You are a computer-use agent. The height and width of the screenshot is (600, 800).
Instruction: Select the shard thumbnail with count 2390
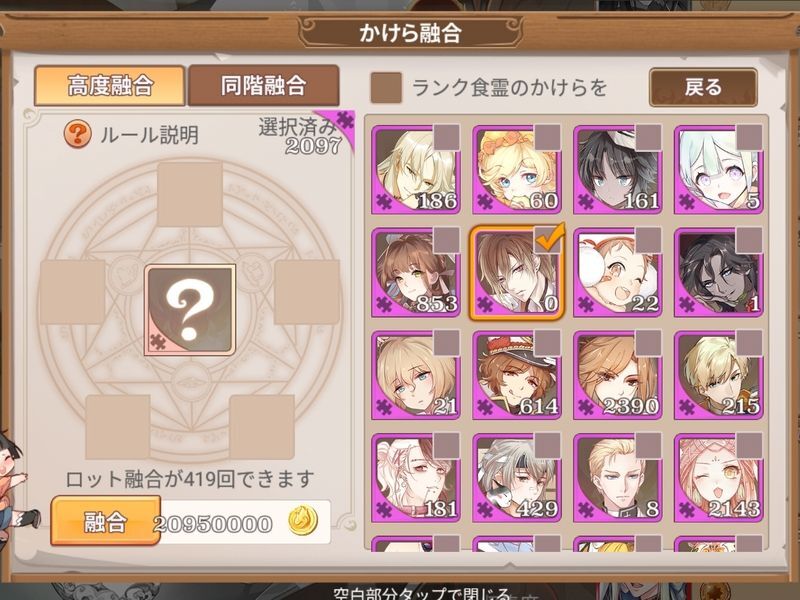pos(618,375)
